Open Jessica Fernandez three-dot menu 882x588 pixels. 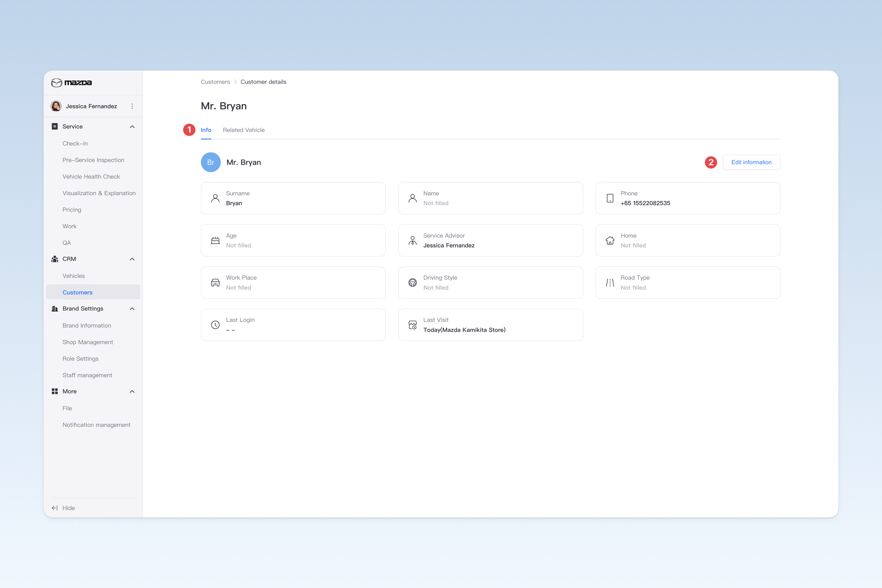[x=132, y=106]
